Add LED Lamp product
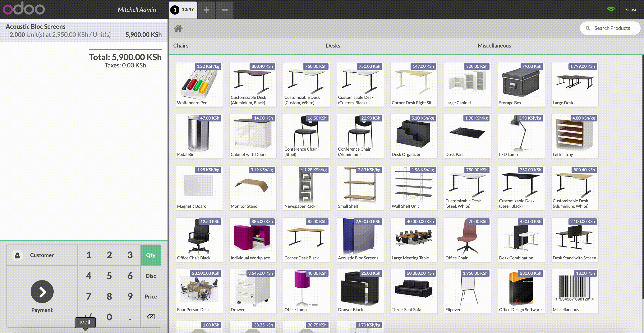This screenshot has height=333, width=644. [521, 136]
